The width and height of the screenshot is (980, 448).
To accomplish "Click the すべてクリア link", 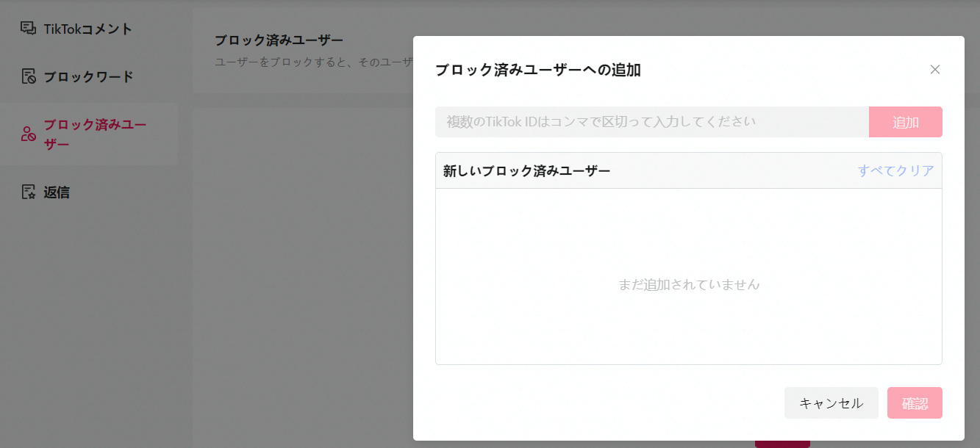I will (x=895, y=170).
